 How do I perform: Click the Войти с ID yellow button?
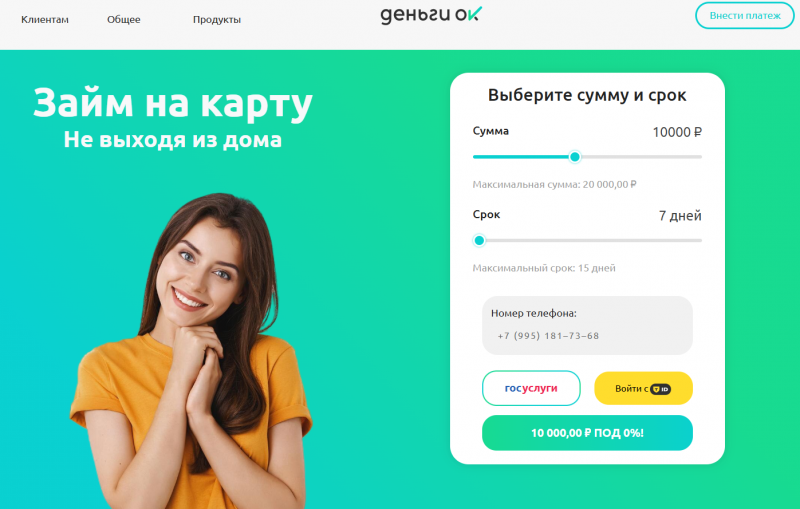[x=643, y=388]
